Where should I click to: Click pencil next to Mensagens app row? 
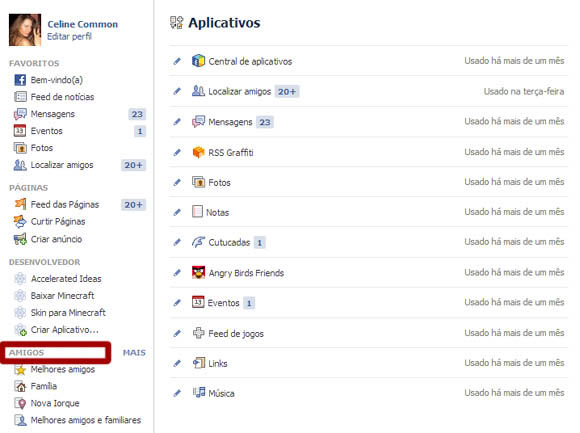(177, 122)
